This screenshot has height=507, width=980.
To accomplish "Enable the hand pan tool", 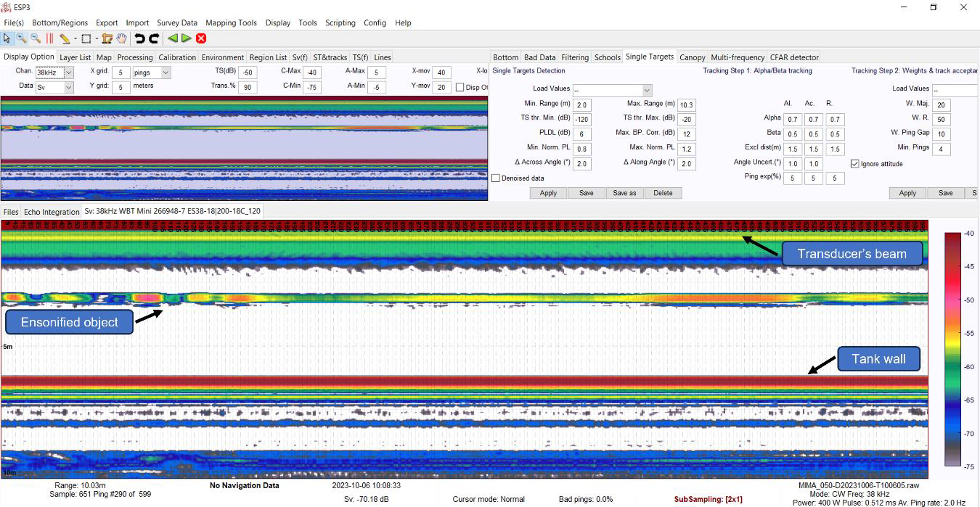I will click(121, 38).
